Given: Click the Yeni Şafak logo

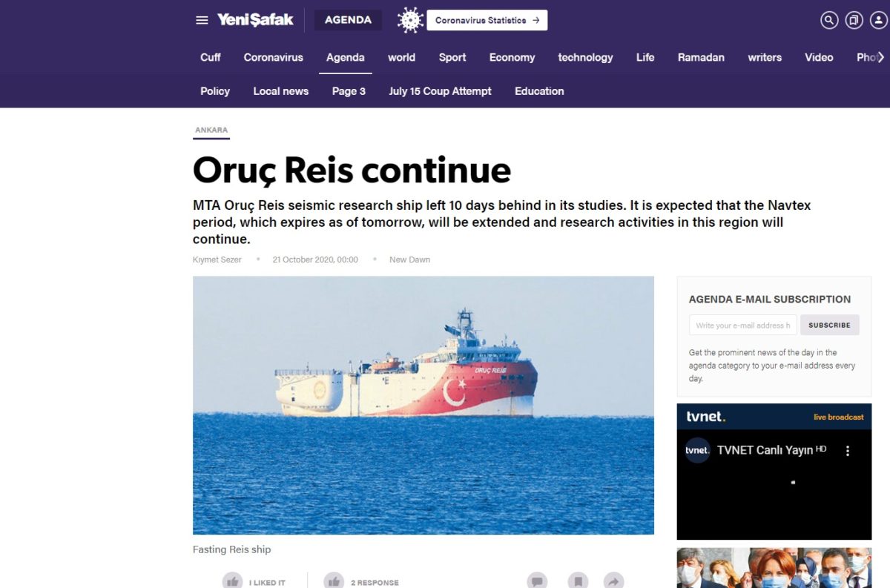Looking at the screenshot, I should 255,20.
